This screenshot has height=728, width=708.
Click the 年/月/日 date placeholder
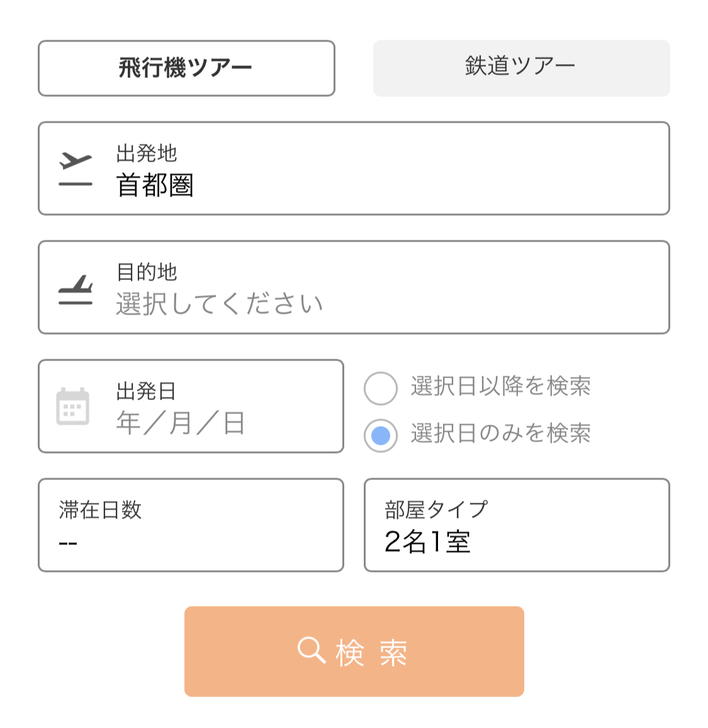(x=181, y=422)
